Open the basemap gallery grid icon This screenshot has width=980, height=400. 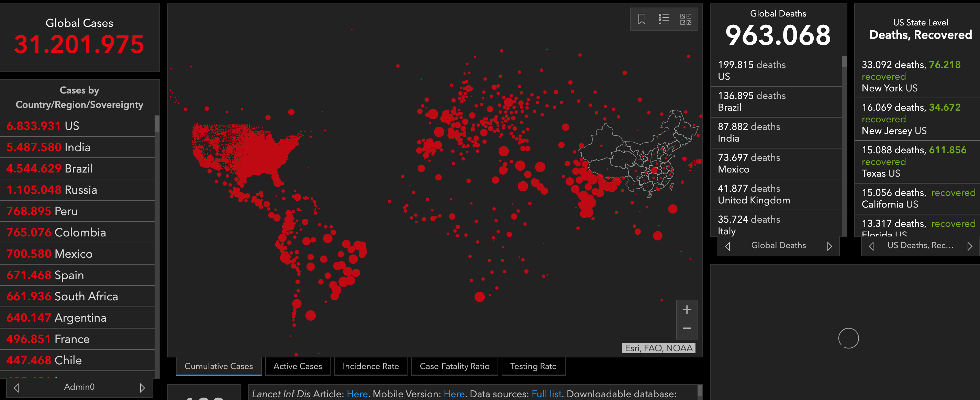(x=686, y=19)
